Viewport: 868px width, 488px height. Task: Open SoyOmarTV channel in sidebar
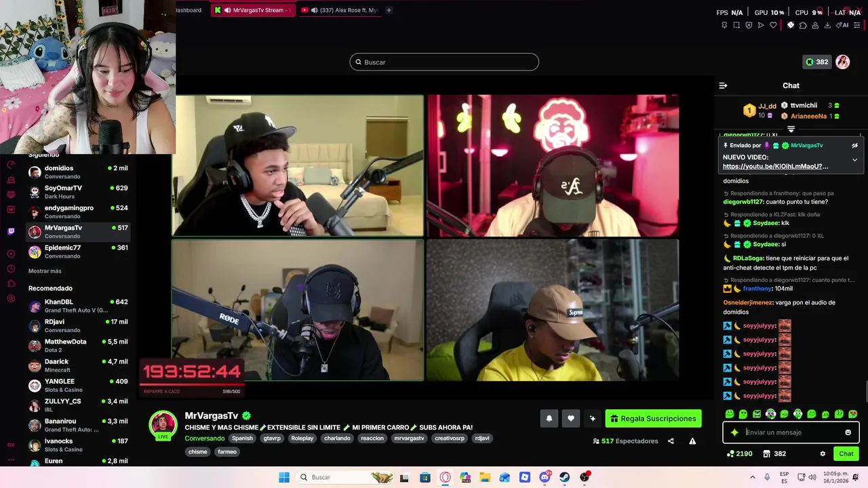78,192
